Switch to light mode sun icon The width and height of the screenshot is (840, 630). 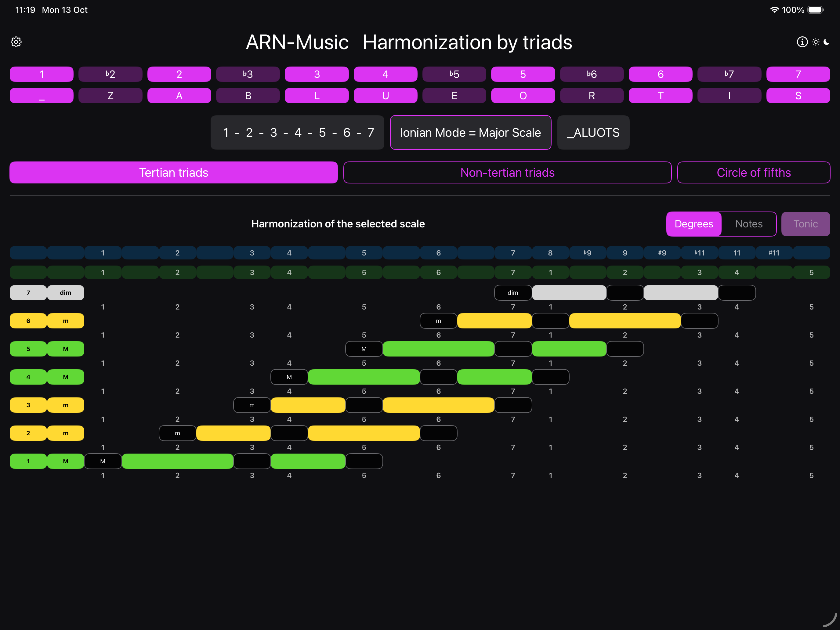815,42
